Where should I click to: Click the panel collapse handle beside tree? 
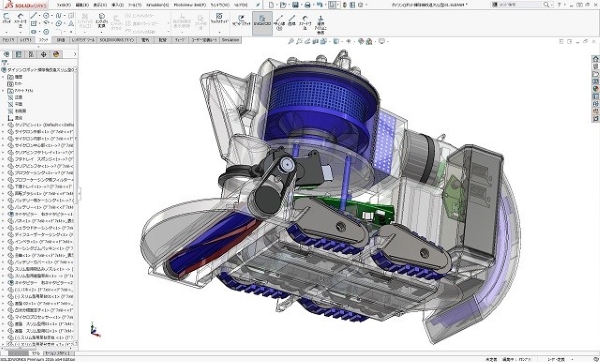(x=79, y=194)
